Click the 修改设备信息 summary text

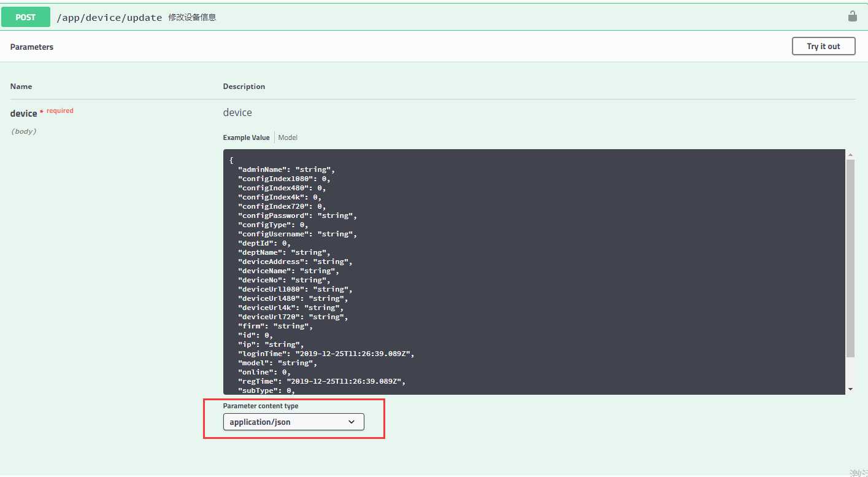(x=193, y=17)
